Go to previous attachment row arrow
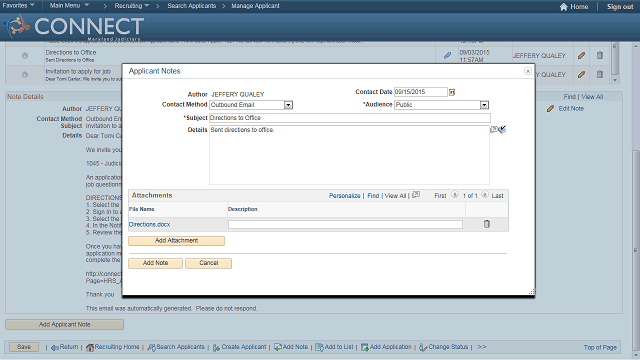640x360 pixels. (x=455, y=195)
